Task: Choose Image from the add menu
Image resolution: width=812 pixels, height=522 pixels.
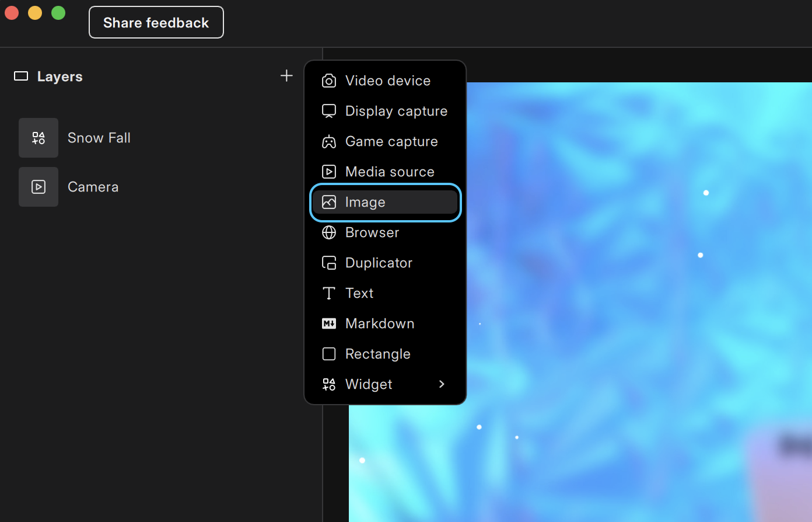Action: [365, 202]
